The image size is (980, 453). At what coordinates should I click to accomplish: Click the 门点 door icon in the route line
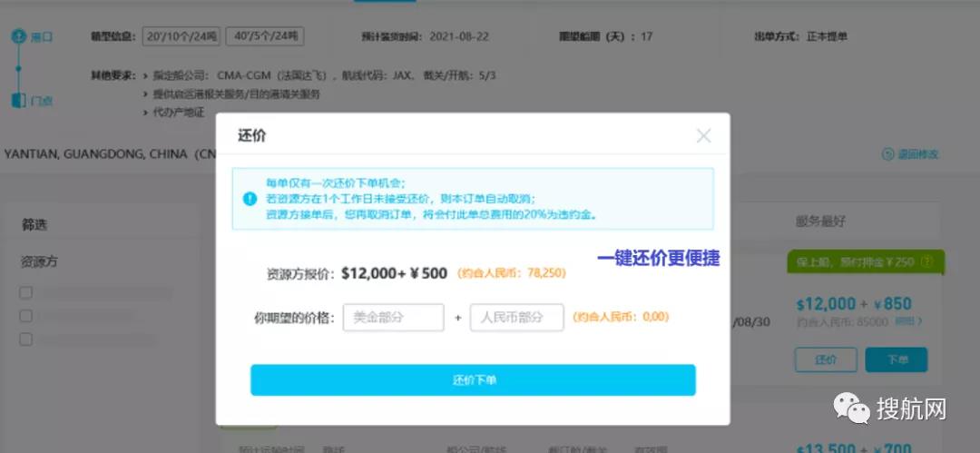click(x=18, y=100)
